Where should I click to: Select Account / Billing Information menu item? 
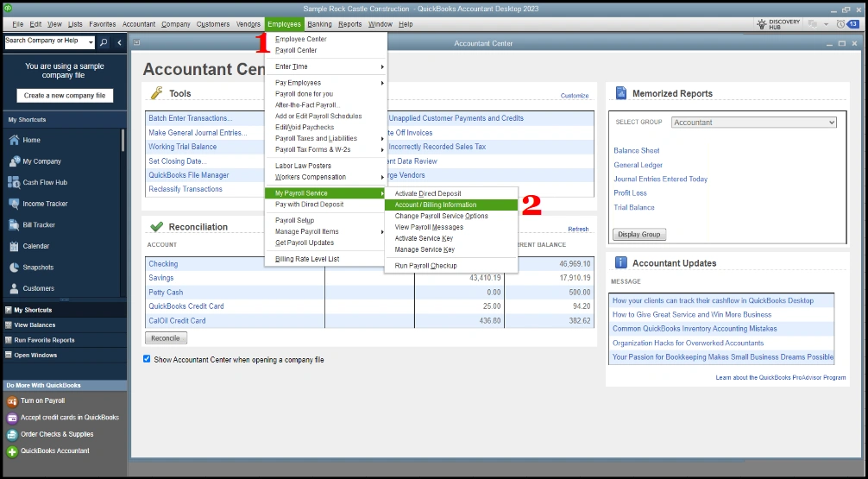435,205
